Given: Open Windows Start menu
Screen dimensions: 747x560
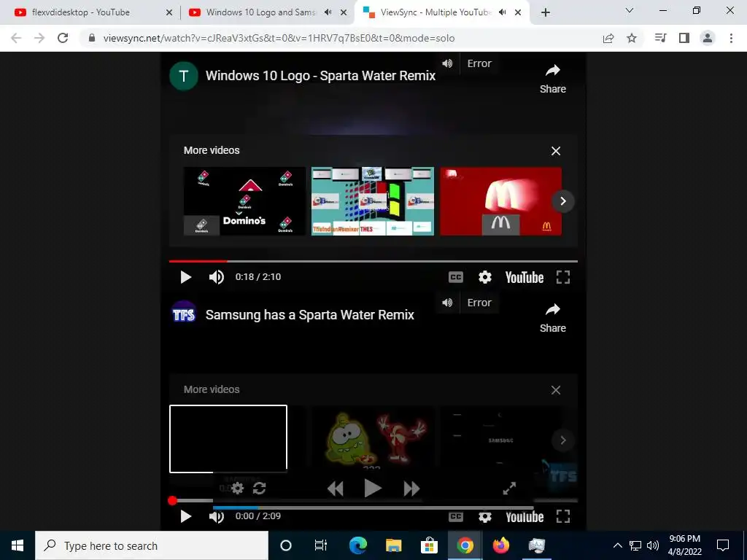Looking at the screenshot, I should pos(18,545).
